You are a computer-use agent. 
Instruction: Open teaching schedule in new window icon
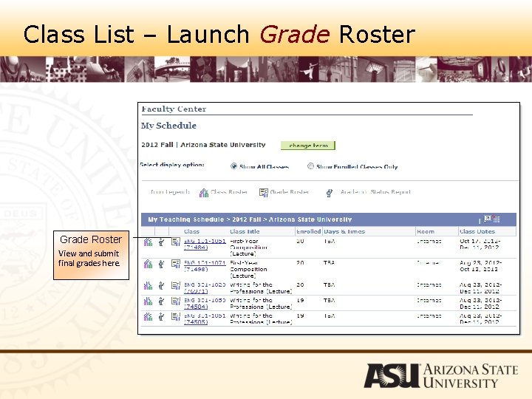coord(488,219)
